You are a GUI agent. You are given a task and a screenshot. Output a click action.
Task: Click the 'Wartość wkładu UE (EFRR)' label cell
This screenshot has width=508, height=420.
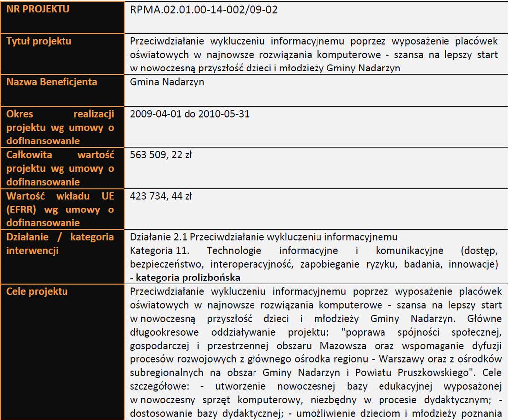tap(62, 209)
